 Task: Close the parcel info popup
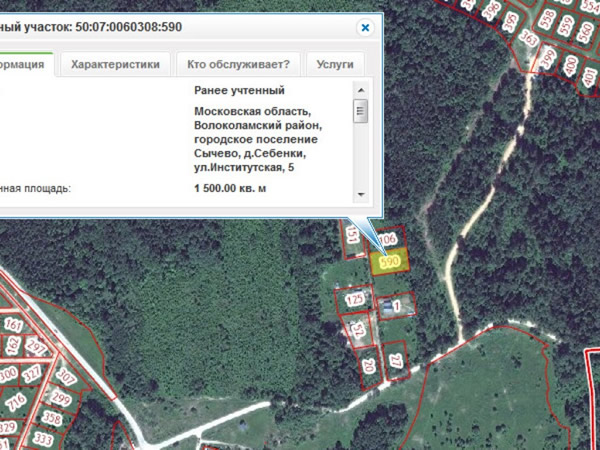(x=364, y=28)
